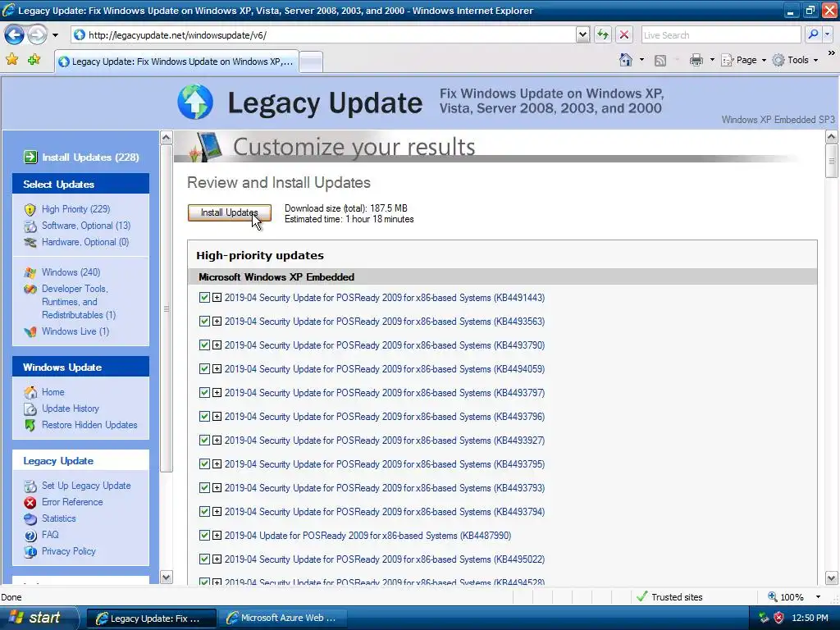840x630 pixels.
Task: Click the green Refresh page icon
Action: [x=603, y=34]
